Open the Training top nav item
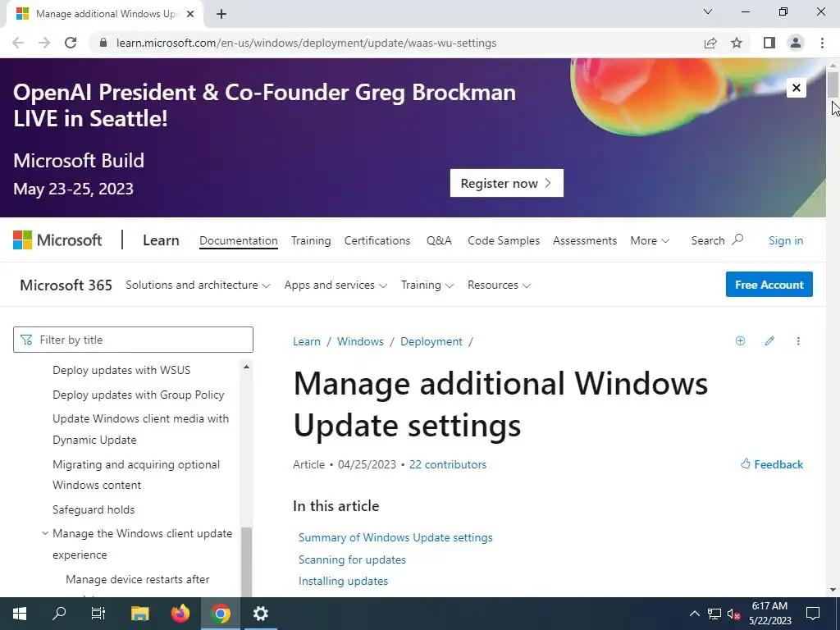The height and width of the screenshot is (630, 840). coord(311,240)
